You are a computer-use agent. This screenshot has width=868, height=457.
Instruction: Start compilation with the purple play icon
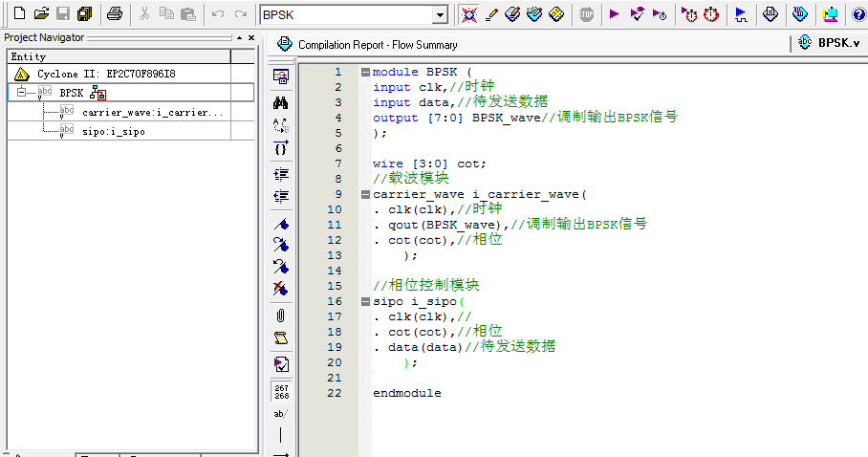pyautogui.click(x=614, y=14)
